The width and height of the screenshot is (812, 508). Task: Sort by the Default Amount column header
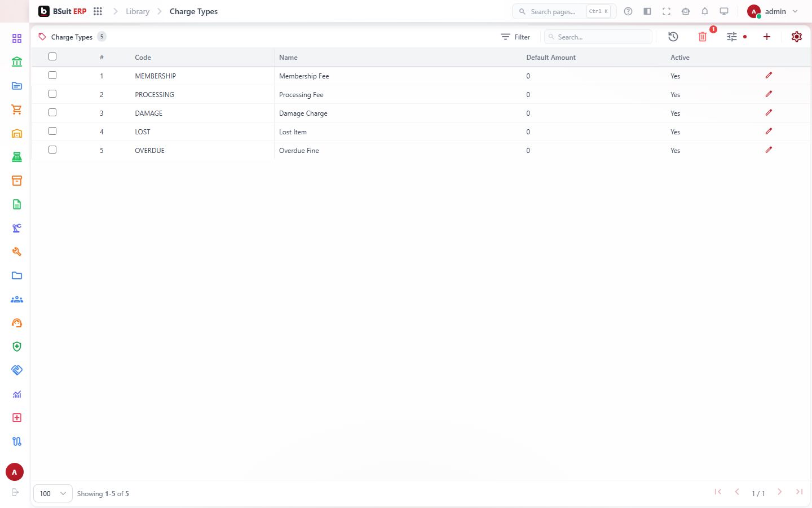tap(551, 58)
